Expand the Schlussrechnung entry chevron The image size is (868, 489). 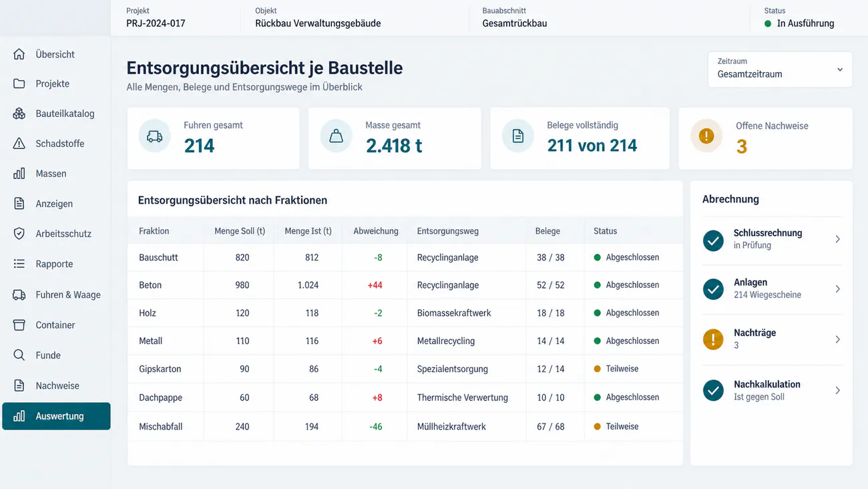tap(838, 239)
